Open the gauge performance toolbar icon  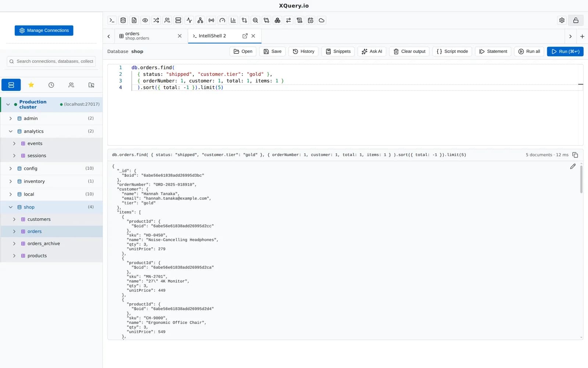(222, 20)
